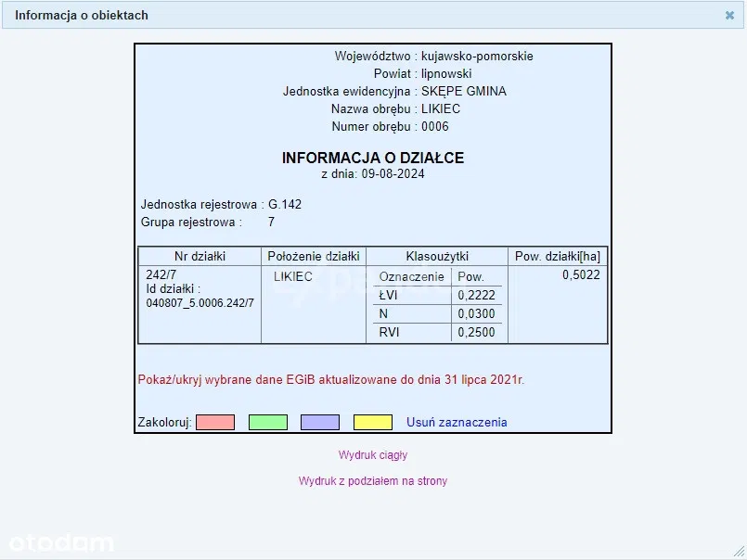Click the Usuń zaznaczenia link
747x560 pixels.
coord(457,422)
